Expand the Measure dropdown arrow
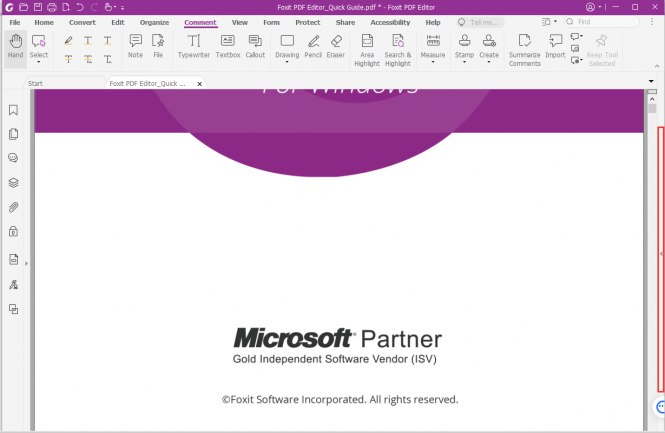 click(x=433, y=62)
